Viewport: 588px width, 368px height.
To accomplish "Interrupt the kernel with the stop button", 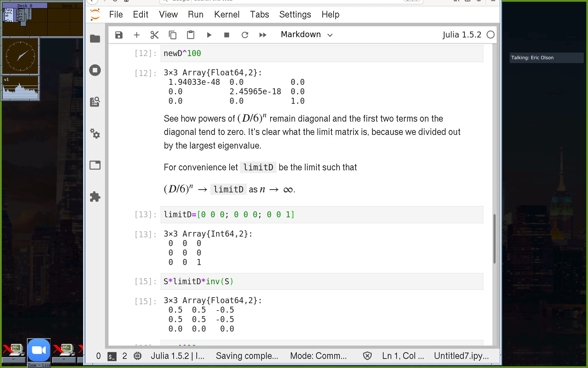I will coord(227,35).
